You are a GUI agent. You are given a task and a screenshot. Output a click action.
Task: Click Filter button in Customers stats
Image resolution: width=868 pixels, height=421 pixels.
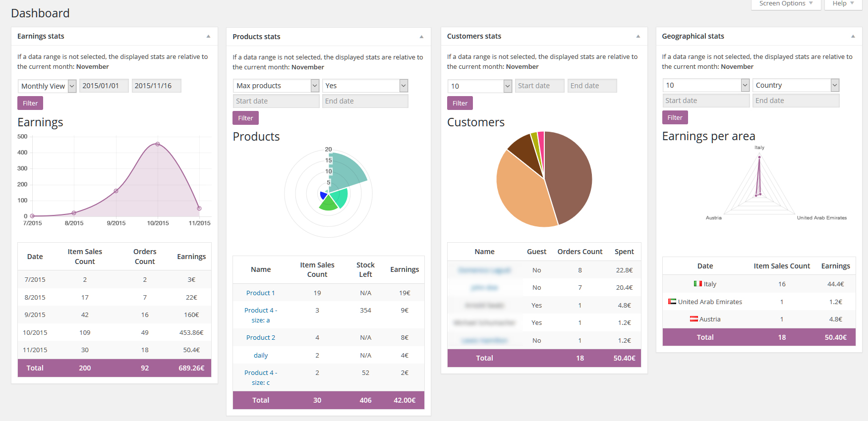[x=460, y=103]
